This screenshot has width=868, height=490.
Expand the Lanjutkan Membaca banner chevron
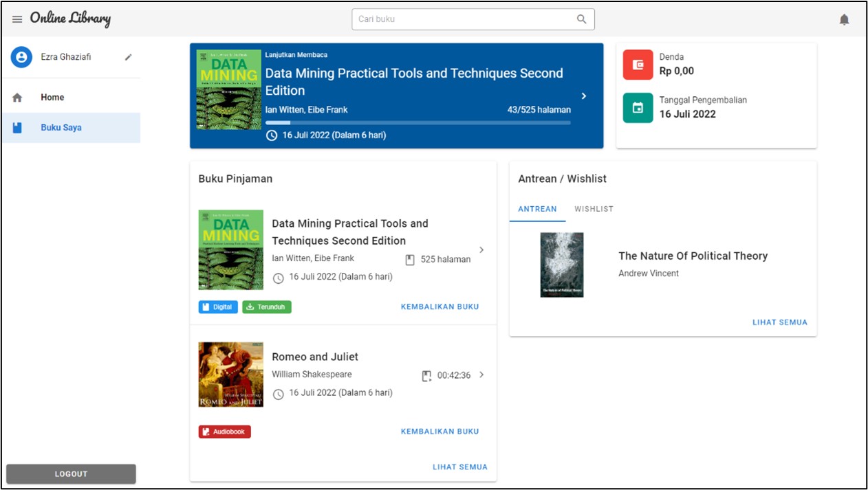(x=583, y=96)
